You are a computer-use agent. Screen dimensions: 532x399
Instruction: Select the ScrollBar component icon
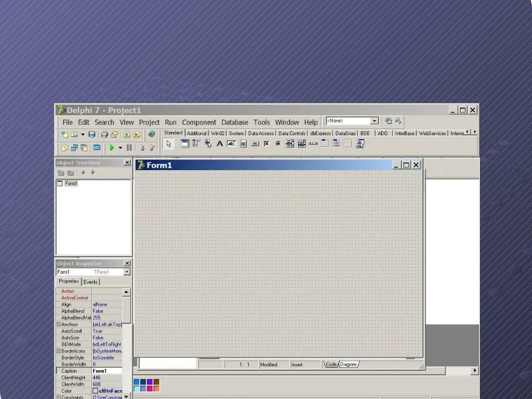(313, 144)
